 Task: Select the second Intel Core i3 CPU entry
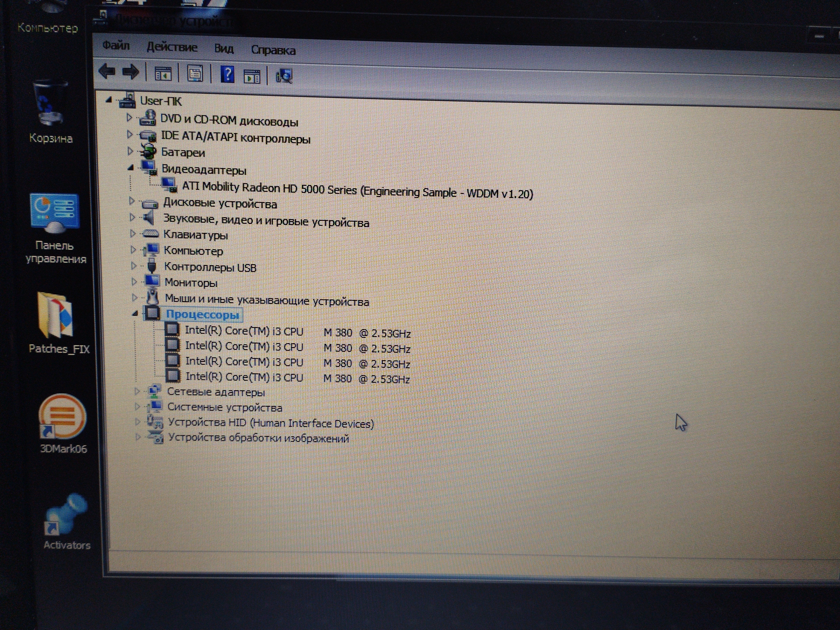[x=297, y=347]
